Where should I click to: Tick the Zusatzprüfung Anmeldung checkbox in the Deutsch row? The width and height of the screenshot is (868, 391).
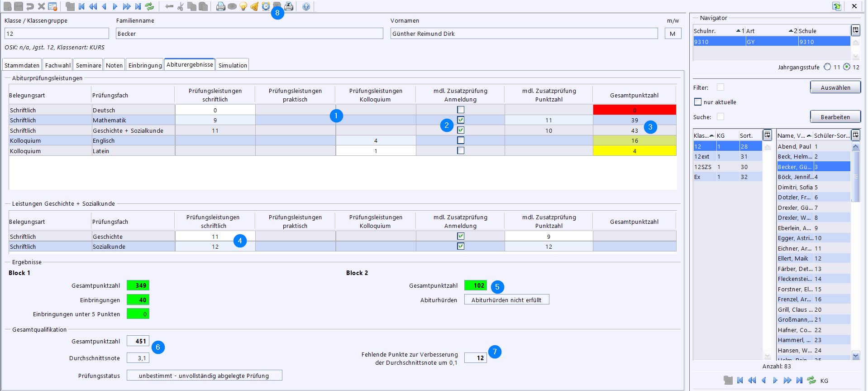point(461,110)
